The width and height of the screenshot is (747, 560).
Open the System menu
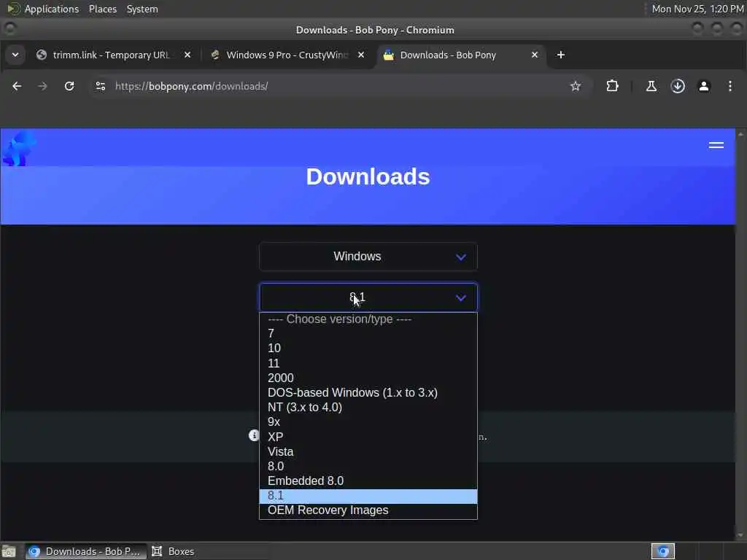pos(142,9)
